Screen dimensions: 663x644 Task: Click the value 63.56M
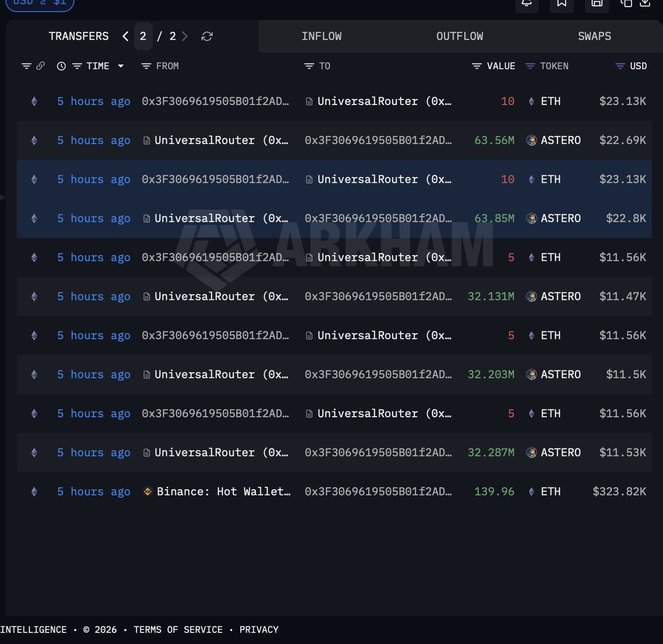(x=494, y=140)
